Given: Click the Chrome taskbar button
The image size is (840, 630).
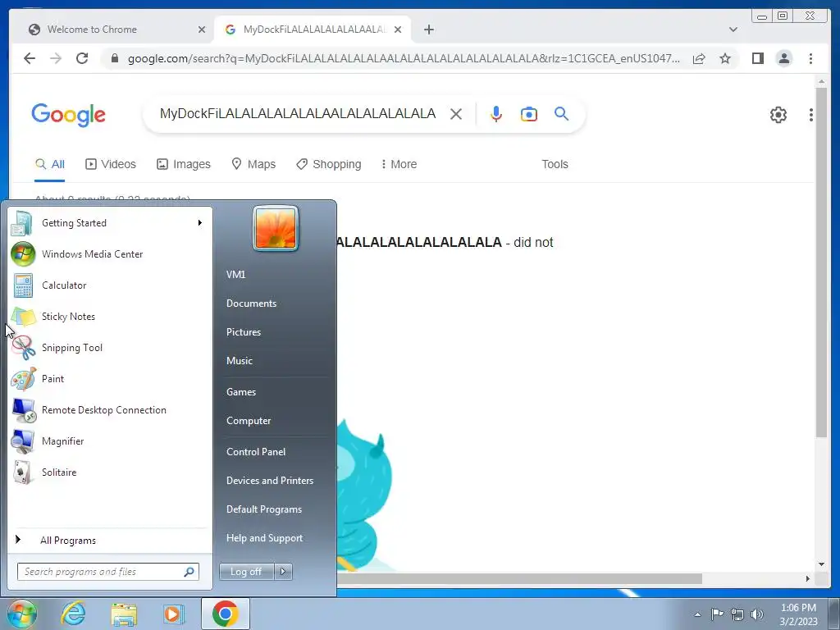Looking at the screenshot, I should (226, 614).
